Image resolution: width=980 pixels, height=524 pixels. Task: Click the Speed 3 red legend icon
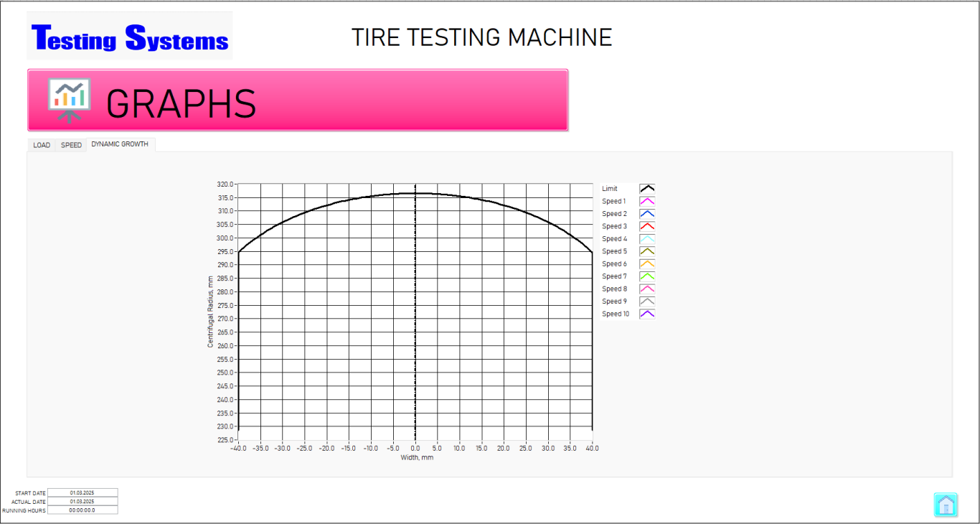tap(646, 226)
